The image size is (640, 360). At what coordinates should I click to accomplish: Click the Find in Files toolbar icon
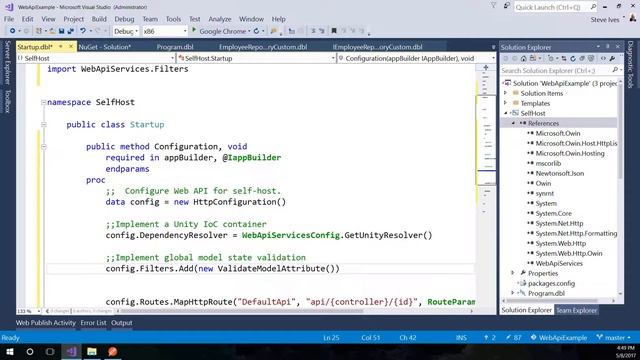pyautogui.click(x=273, y=31)
